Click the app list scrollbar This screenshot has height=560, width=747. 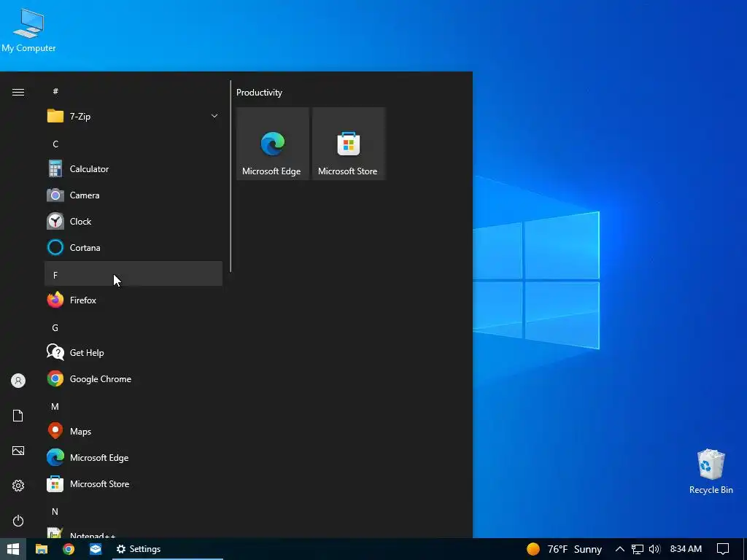[231, 176]
